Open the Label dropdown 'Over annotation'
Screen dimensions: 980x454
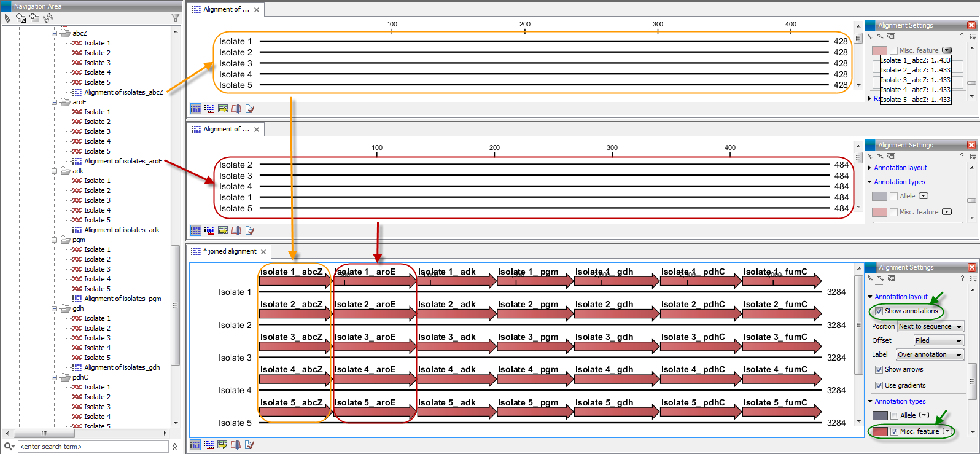click(929, 354)
